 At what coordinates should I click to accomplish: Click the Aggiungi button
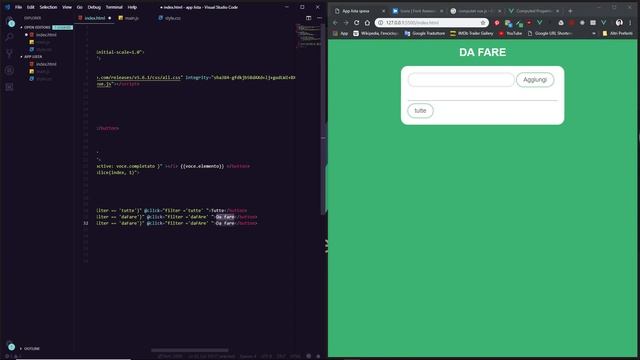coord(535,80)
